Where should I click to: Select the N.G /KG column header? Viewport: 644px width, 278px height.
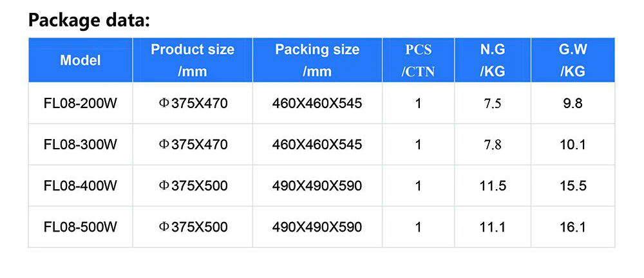pyautogui.click(x=493, y=60)
